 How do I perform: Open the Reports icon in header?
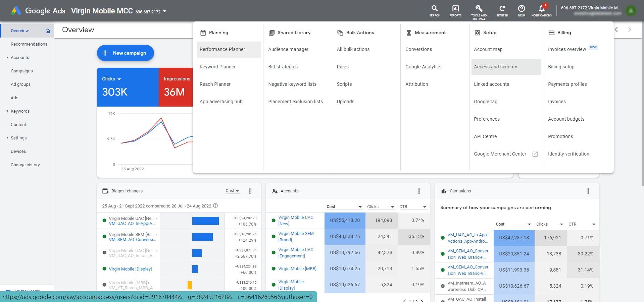tap(455, 9)
